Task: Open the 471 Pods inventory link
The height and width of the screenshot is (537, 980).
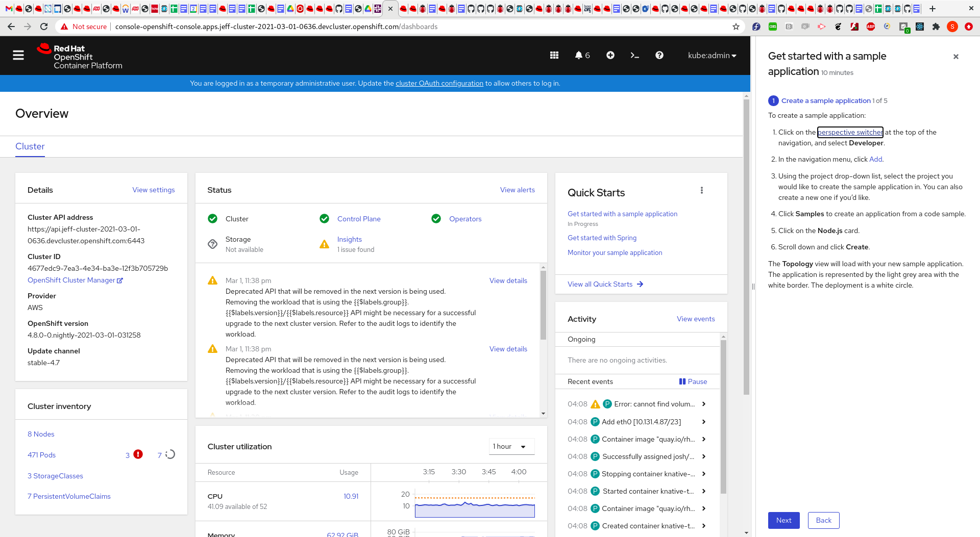Action: click(42, 455)
